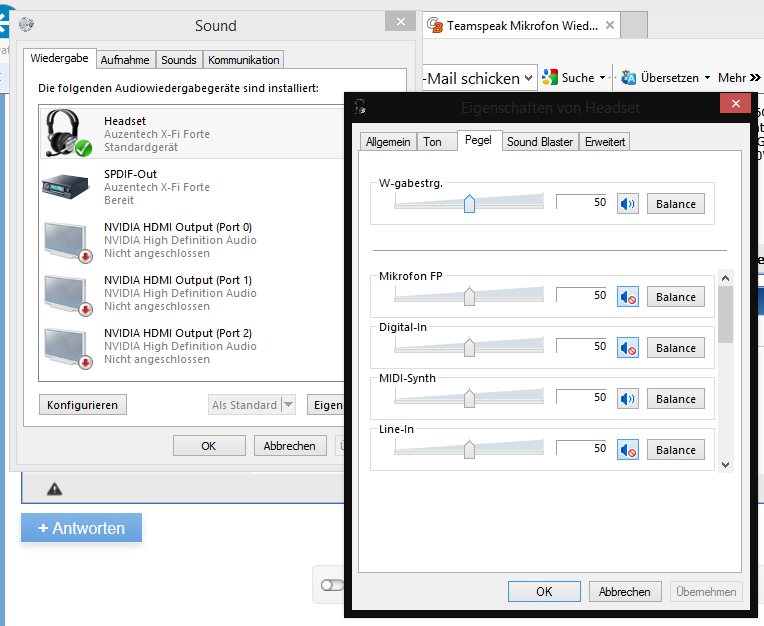Select NVIDIA HDMI Output (Port 1) icon
This screenshot has height=626, width=764.
click(x=68, y=294)
